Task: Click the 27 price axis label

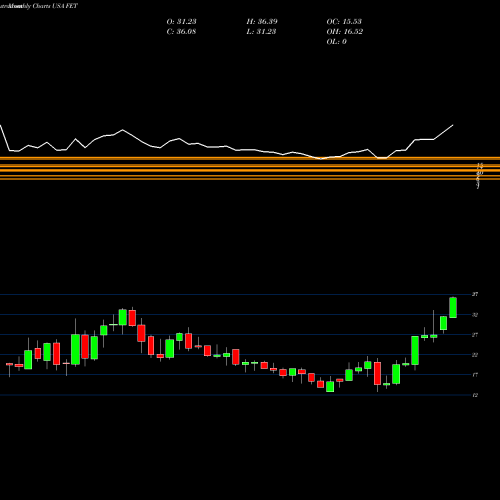Action: [x=475, y=335]
